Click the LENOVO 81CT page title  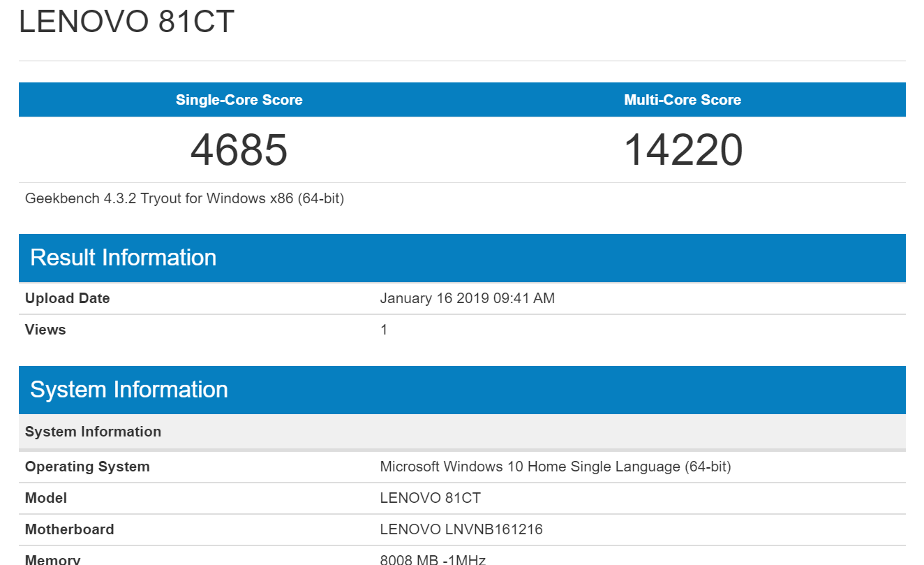pyautogui.click(x=126, y=22)
